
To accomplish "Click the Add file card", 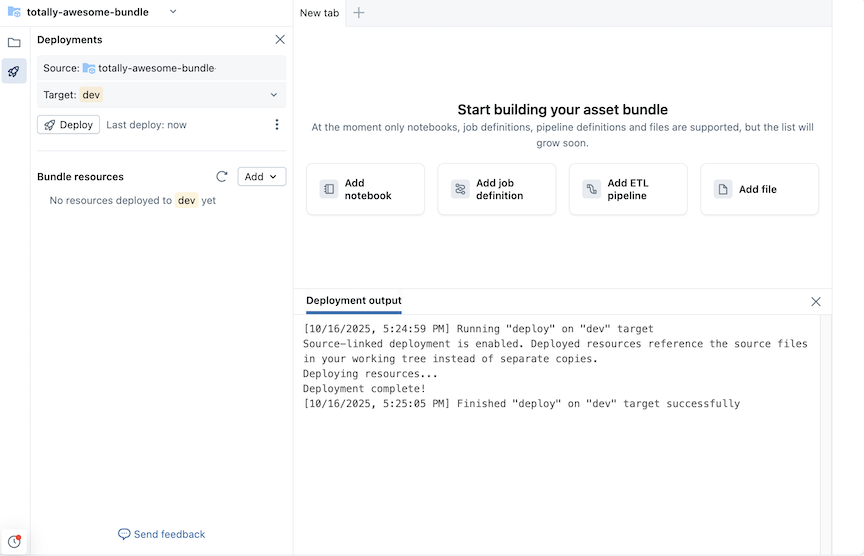I will [x=759, y=189].
